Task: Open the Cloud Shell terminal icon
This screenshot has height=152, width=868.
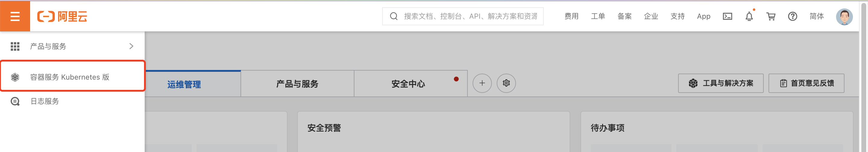Action: tap(727, 16)
